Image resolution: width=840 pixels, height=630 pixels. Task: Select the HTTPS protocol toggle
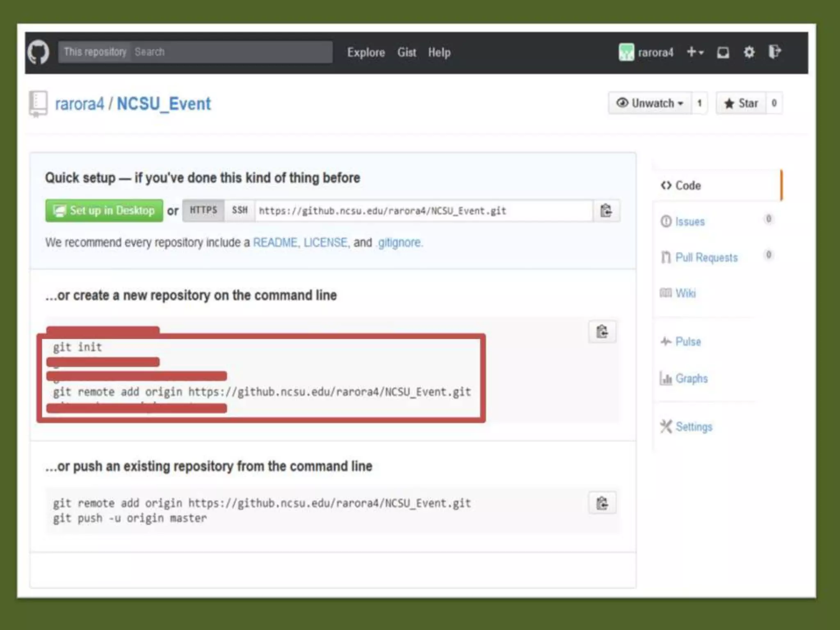coord(203,210)
